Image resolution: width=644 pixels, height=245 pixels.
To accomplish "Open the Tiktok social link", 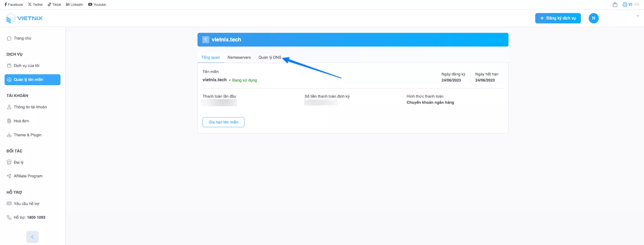I will 54,5.
